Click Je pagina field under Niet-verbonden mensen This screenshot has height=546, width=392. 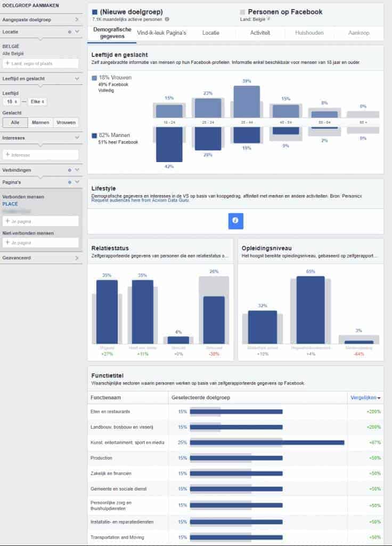[40, 243]
